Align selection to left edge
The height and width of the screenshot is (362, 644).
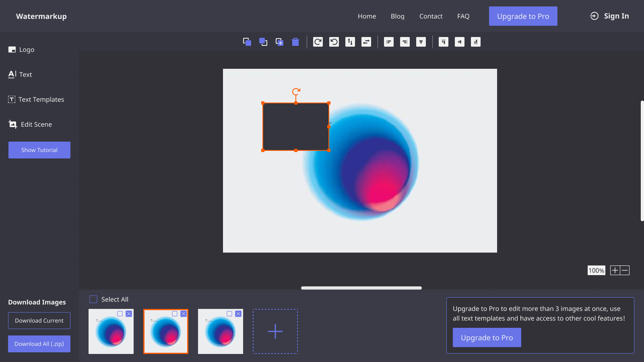[389, 42]
